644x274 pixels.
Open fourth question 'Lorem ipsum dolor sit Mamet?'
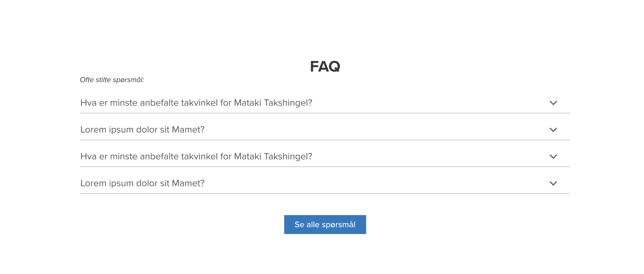[x=142, y=183]
